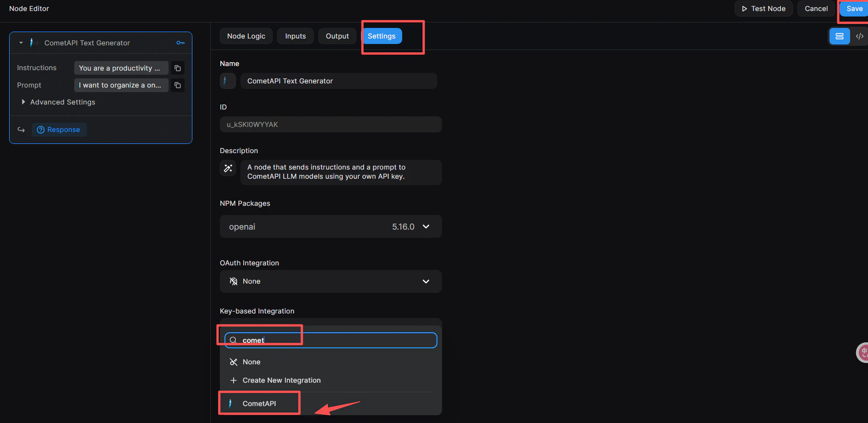868x423 pixels.
Task: Cancel the node edits
Action: coord(816,8)
